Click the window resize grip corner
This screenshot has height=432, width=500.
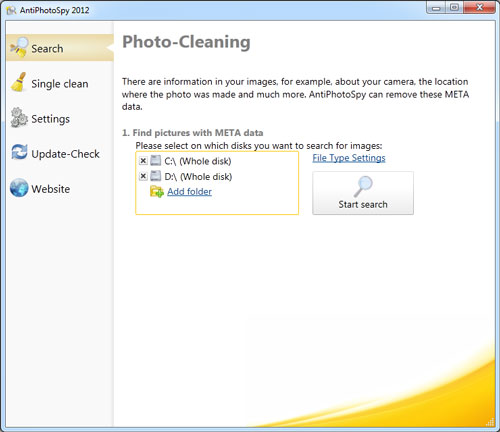(x=490, y=422)
